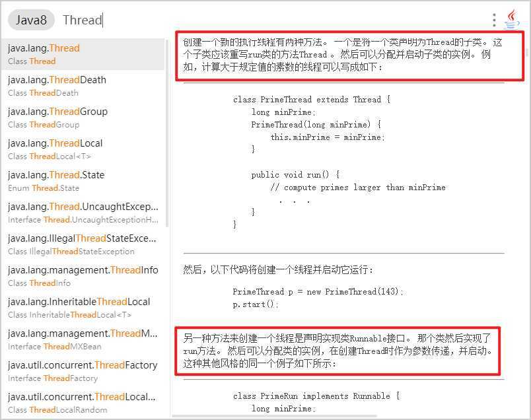Open java.lang.Thread.State result

pos(83,181)
